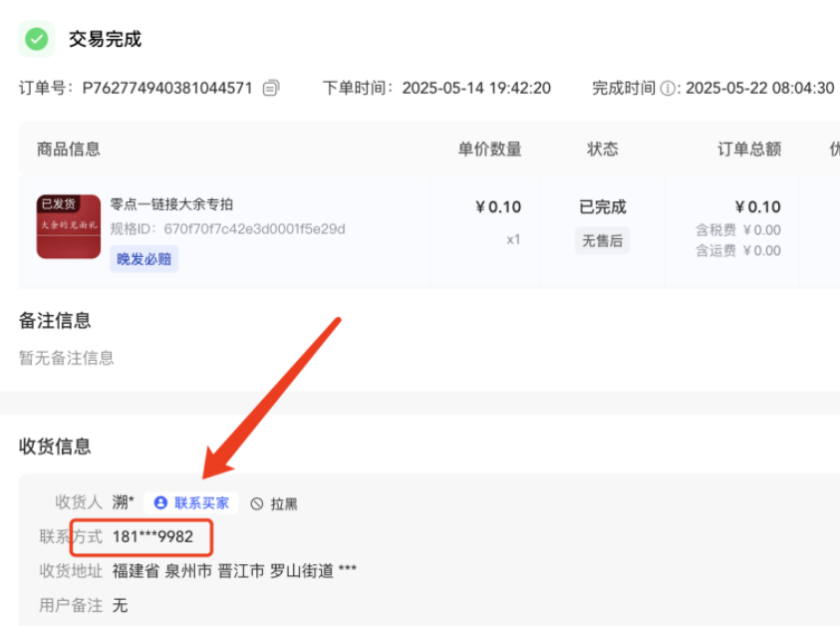Click the green checkmark beside 交易完成

pos(36,39)
